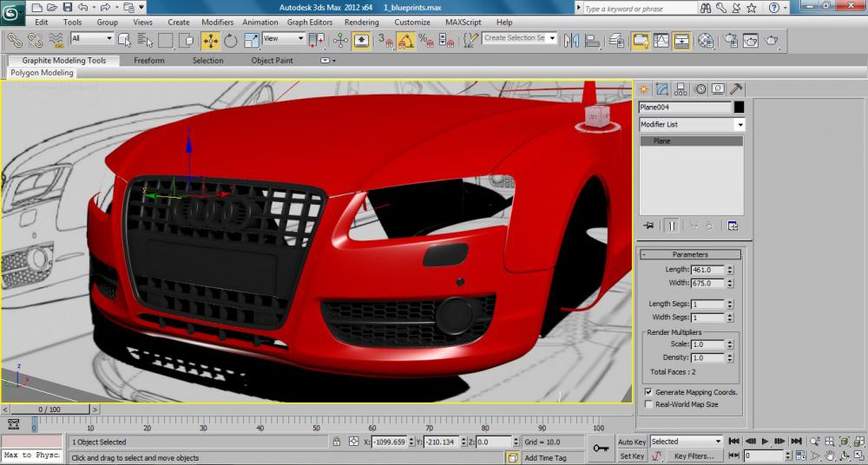Open key mode Selected dropdown
Image resolution: width=868 pixels, height=465 pixels.
click(686, 442)
